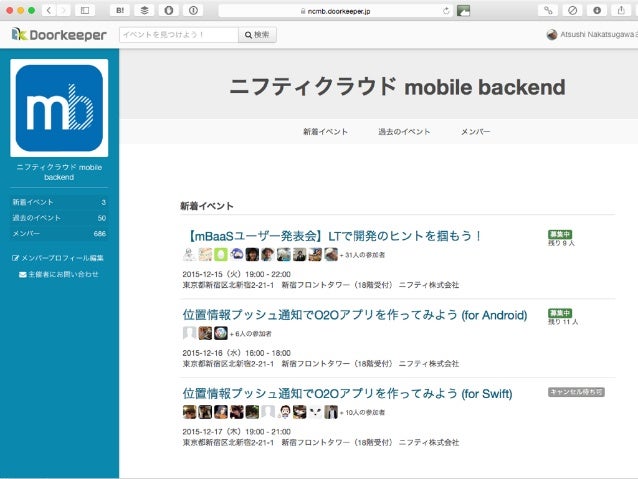Click the mb community logo image
Screen dimensions: 638x479
59,108
